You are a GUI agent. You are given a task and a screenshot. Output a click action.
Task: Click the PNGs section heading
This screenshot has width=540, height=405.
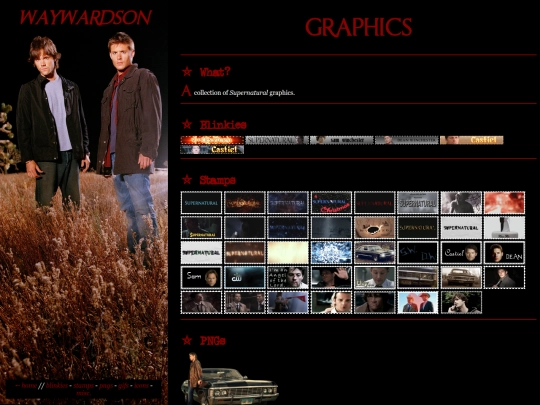(213, 341)
